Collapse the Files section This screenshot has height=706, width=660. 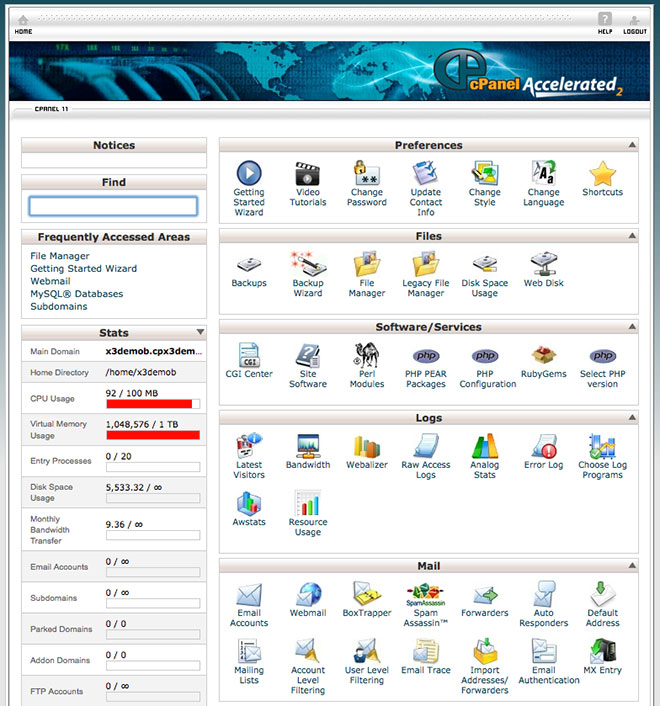[x=632, y=235]
